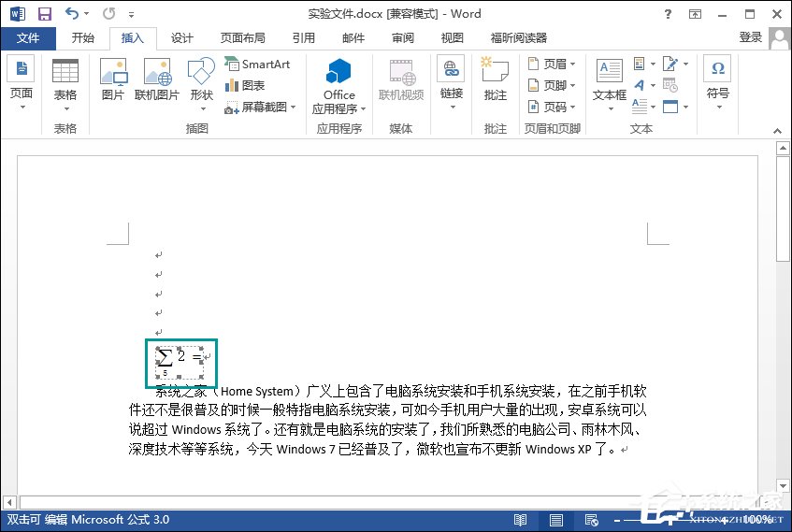Image resolution: width=792 pixels, height=532 pixels.
Task: Insert a picture using the 图片 icon
Action: (113, 80)
